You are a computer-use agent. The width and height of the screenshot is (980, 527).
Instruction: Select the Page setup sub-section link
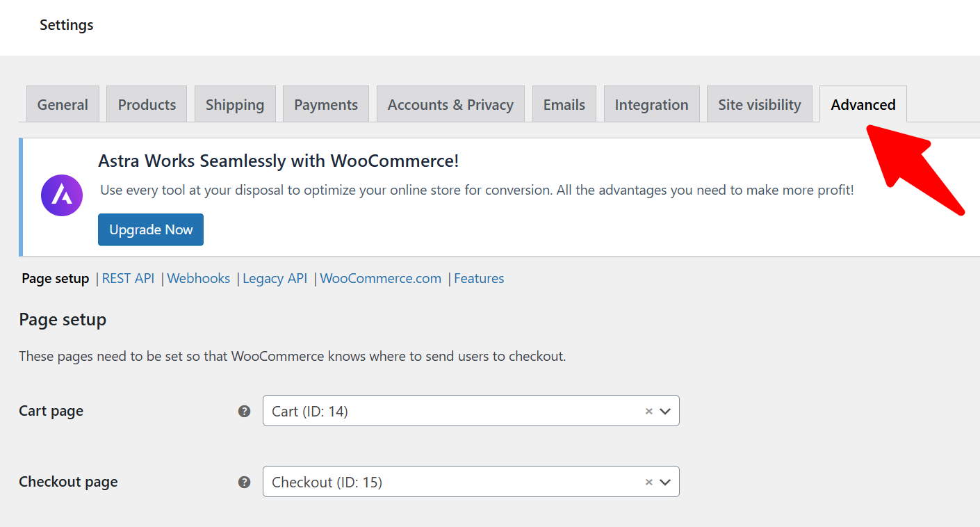(x=56, y=278)
